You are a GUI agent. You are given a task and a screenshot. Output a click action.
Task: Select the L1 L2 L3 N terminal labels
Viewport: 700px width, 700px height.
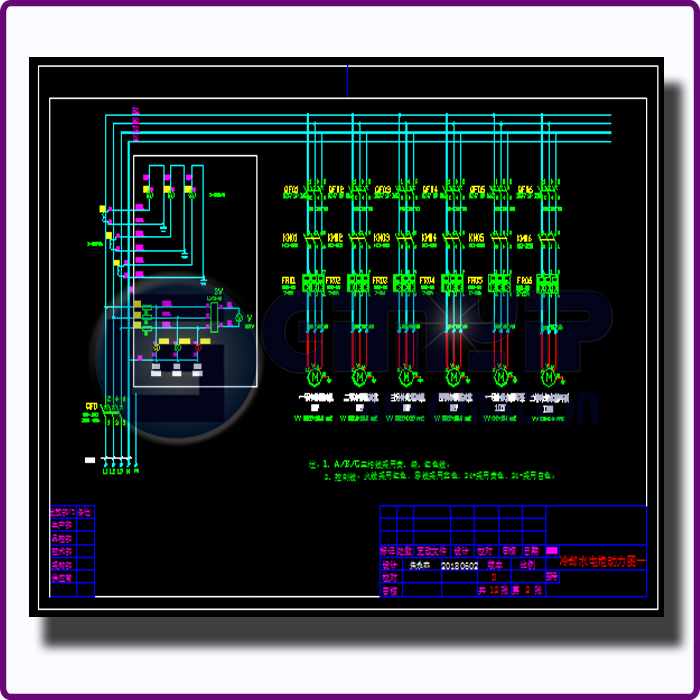click(x=117, y=471)
